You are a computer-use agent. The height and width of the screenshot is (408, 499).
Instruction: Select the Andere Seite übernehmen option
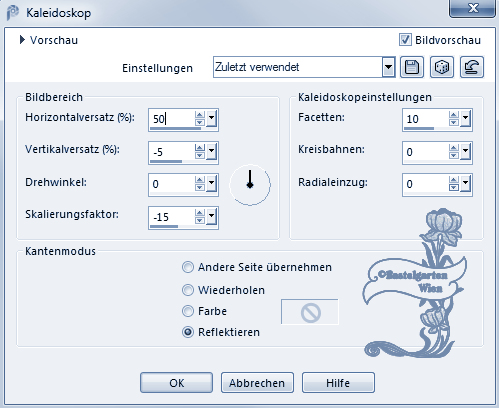point(188,267)
